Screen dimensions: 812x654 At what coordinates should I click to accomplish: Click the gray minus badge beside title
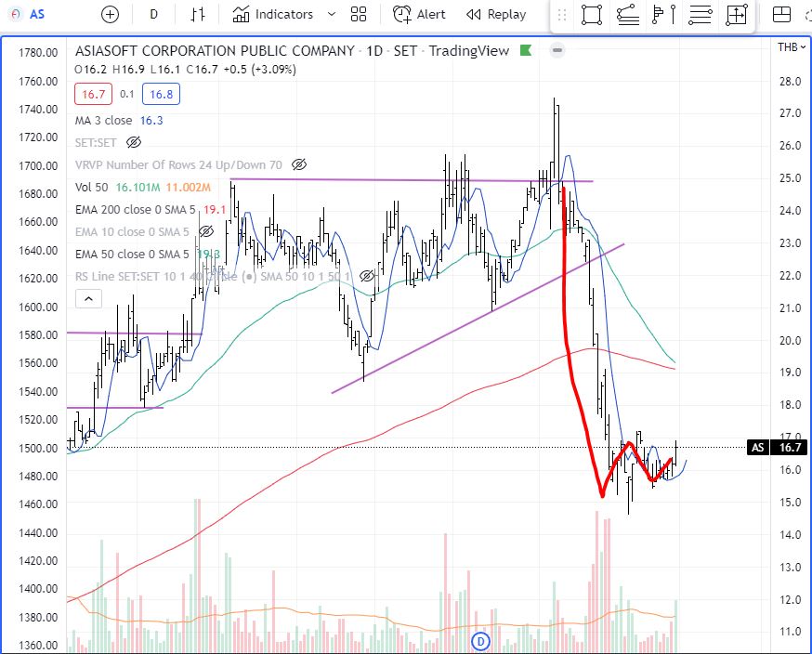557,50
